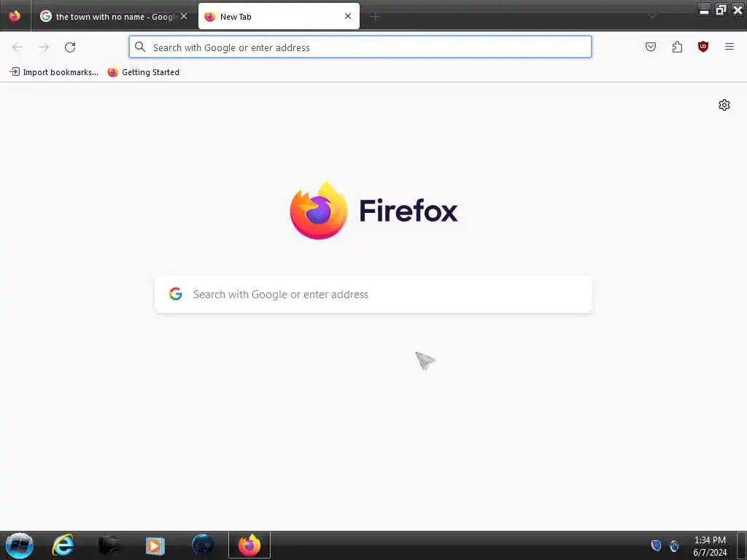Screen dimensions: 747x560
Task: Switch to "the town with no name" tab
Action: coord(113,16)
